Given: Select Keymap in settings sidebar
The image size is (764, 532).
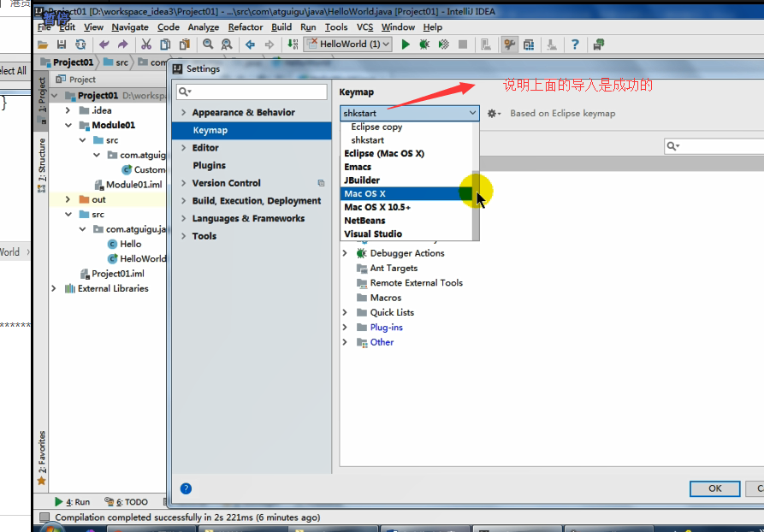Looking at the screenshot, I should pos(252,131).
